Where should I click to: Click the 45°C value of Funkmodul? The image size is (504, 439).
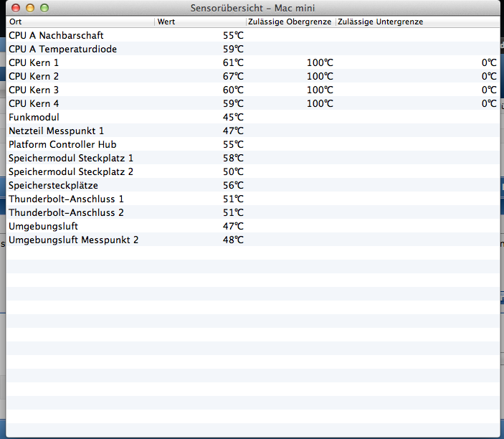pos(233,117)
